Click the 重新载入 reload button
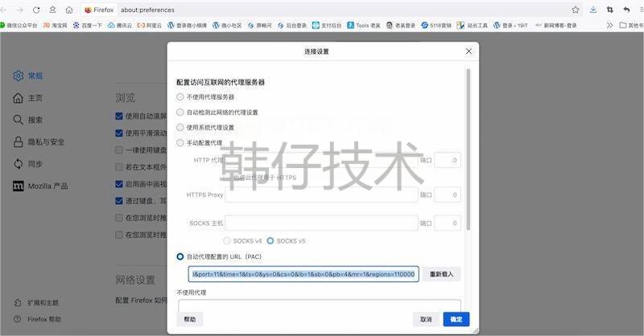 tap(441, 274)
